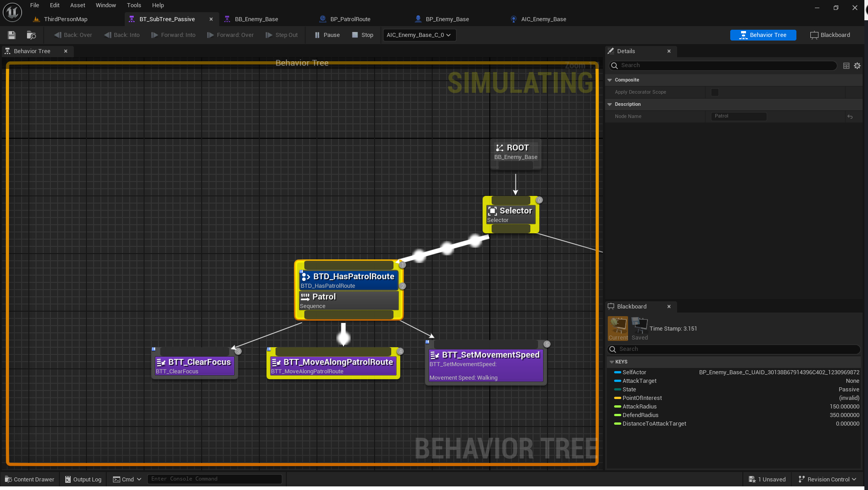Select Saved blackboard values view

click(639, 329)
